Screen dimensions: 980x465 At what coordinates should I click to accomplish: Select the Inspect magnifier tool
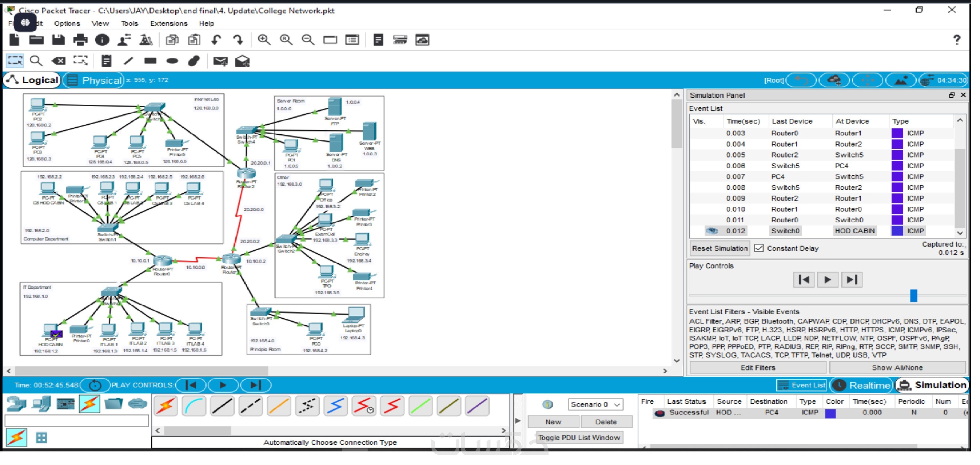click(36, 61)
